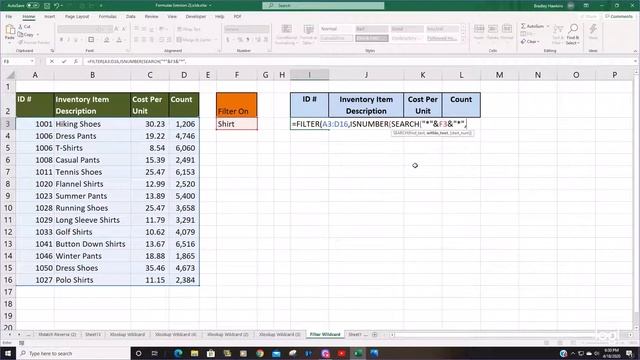The height and width of the screenshot is (360, 640).
Task: Click the Clear eraser button
Action: tap(529, 42)
